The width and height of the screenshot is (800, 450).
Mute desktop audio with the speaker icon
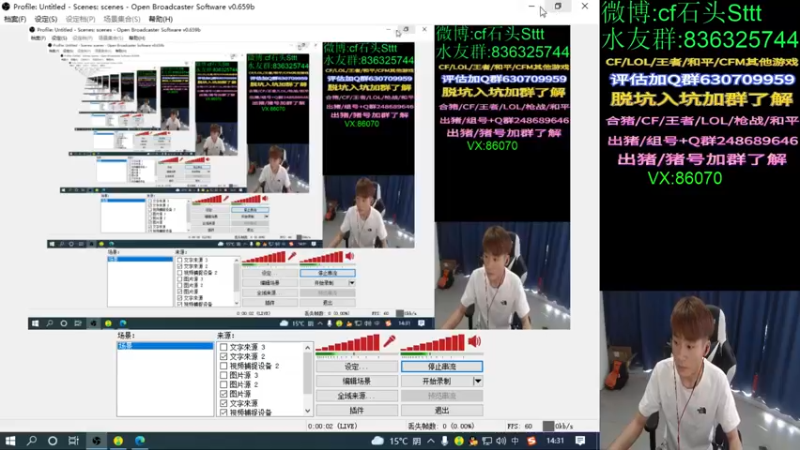click(474, 341)
